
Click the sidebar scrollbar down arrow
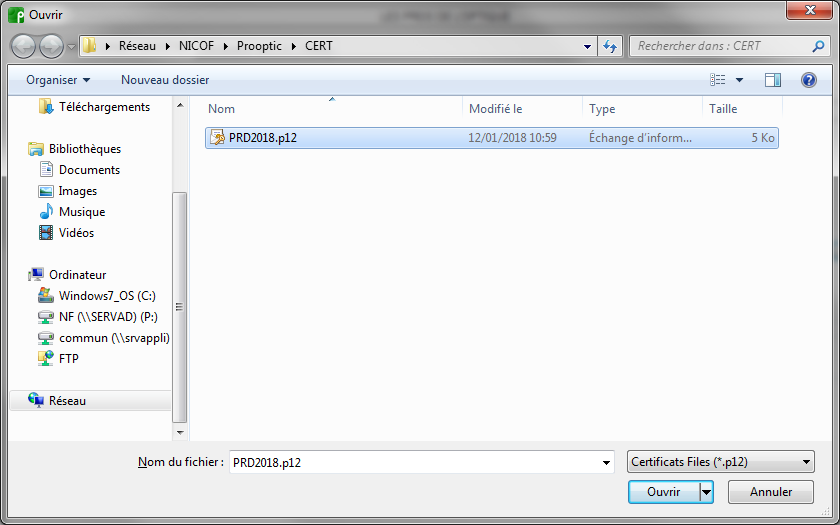point(180,432)
